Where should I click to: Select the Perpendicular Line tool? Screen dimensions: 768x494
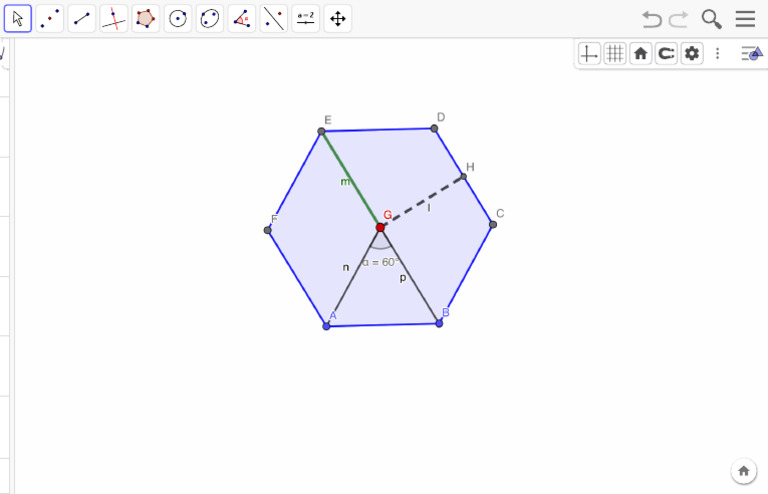[x=114, y=19]
